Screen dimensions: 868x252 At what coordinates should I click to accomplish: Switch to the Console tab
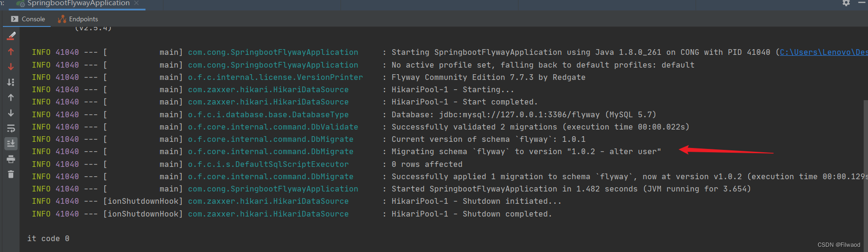pos(28,19)
